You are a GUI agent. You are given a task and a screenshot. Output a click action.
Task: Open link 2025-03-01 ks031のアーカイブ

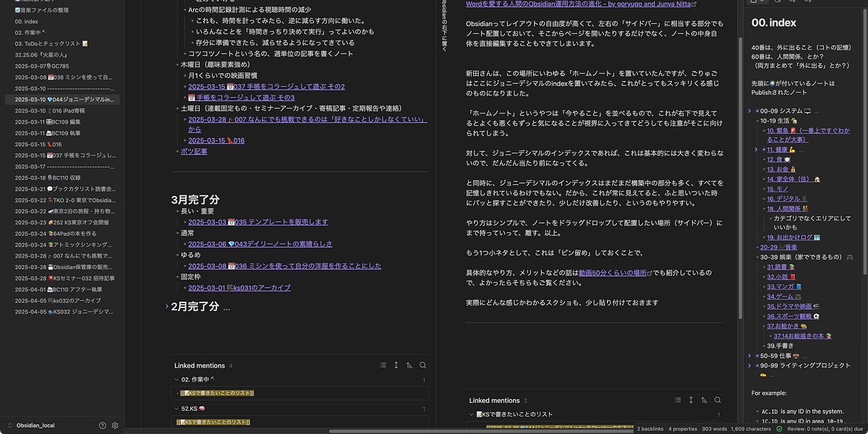coord(239,287)
